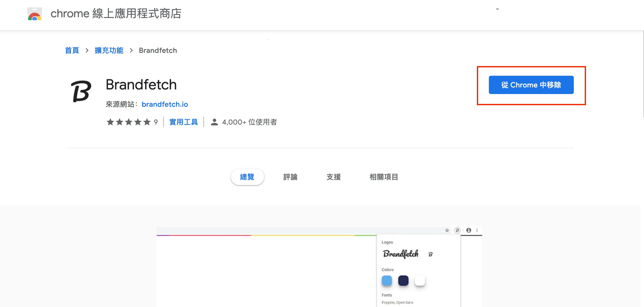The width and height of the screenshot is (644, 307).
Task: Switch to the 相關項目 tab
Action: click(384, 177)
